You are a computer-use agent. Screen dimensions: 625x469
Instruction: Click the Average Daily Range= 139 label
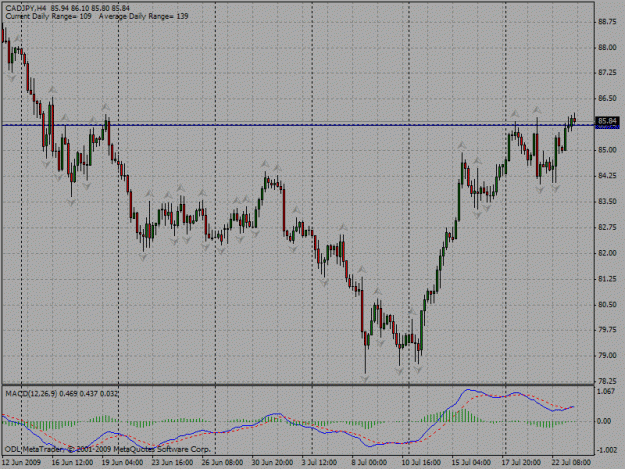(x=143, y=16)
